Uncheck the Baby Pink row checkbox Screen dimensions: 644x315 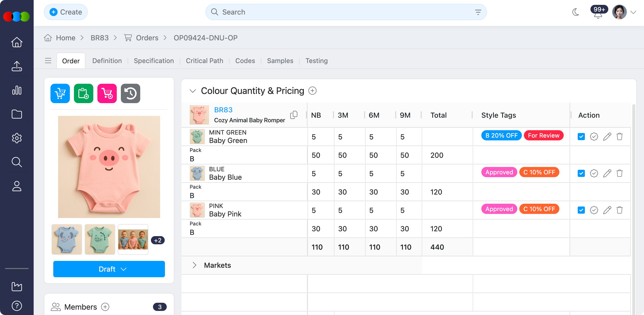pyautogui.click(x=581, y=210)
